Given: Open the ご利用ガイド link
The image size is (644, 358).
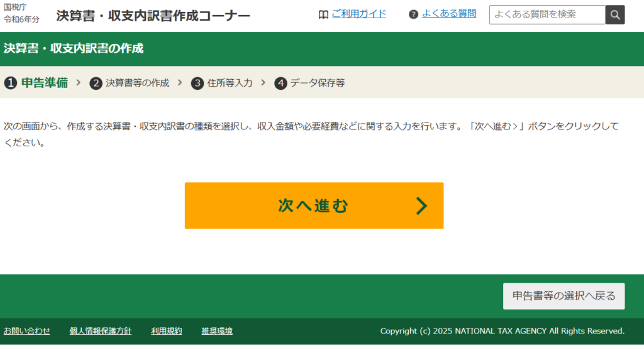Looking at the screenshot, I should pyautogui.click(x=358, y=14).
